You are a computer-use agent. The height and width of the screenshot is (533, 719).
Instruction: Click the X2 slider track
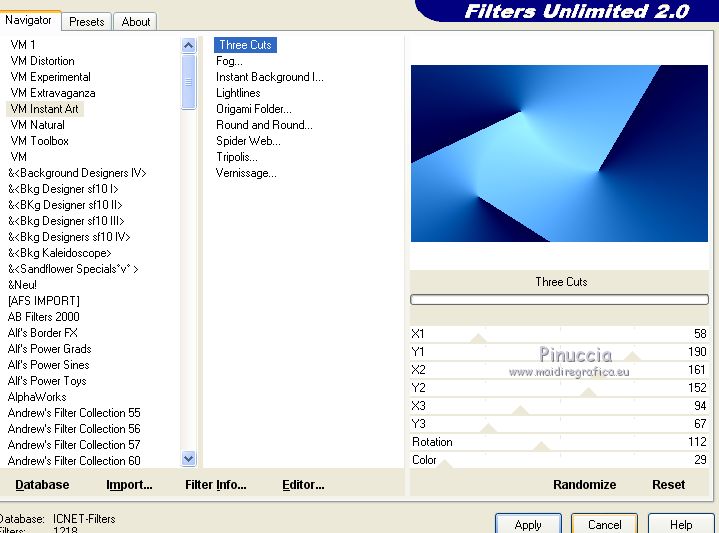coord(559,370)
